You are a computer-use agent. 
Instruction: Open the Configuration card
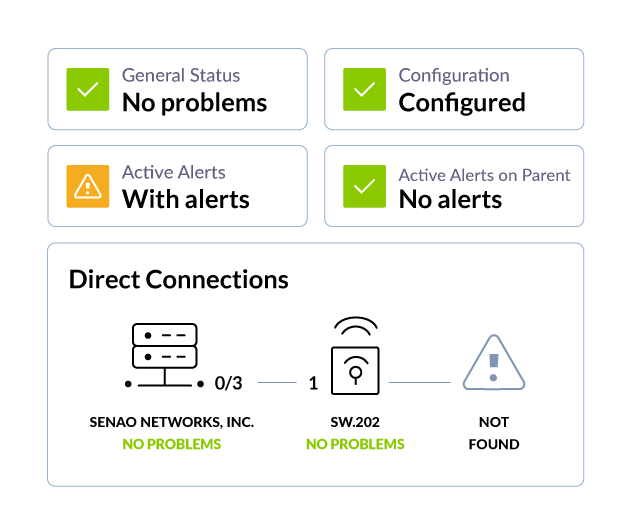(x=454, y=89)
